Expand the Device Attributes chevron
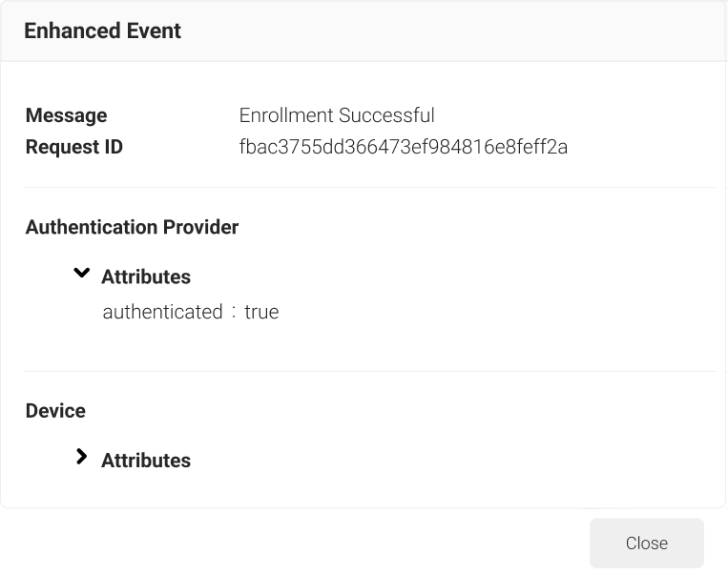Image resolution: width=728 pixels, height=575 pixels. pos(82,457)
